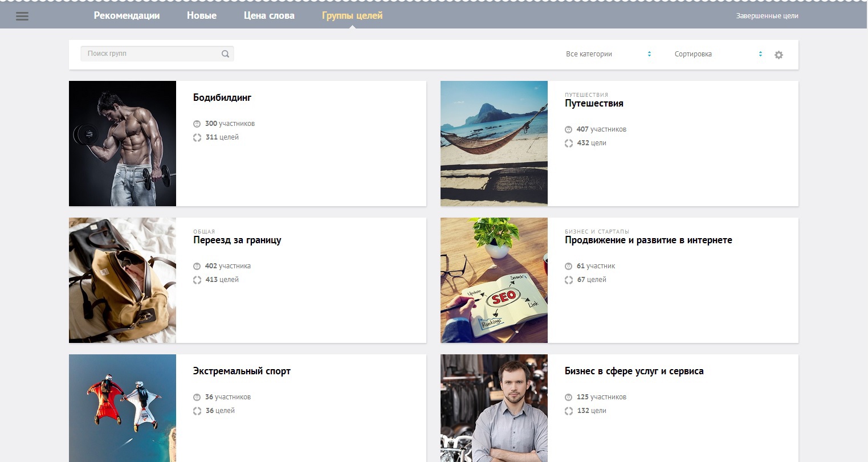Click the search magnifier icon
This screenshot has width=868, height=462.
click(x=226, y=53)
